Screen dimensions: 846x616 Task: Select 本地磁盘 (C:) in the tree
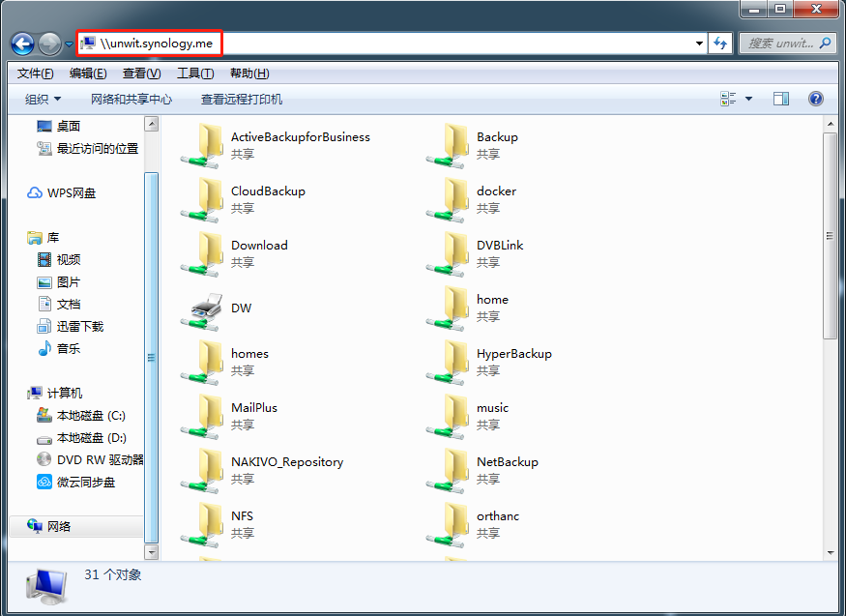coord(91,416)
